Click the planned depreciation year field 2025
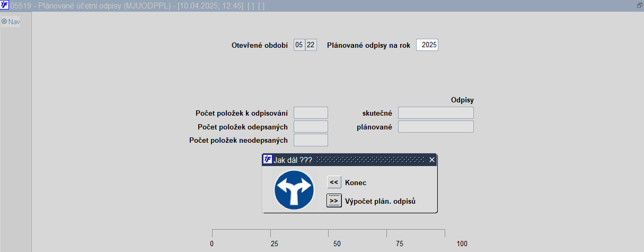644x252 pixels. pyautogui.click(x=427, y=45)
